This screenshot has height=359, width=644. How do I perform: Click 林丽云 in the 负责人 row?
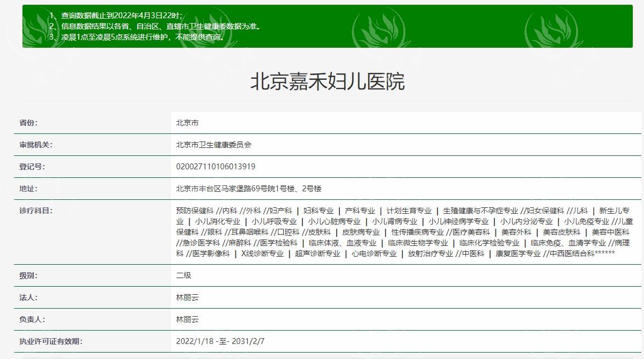point(187,319)
